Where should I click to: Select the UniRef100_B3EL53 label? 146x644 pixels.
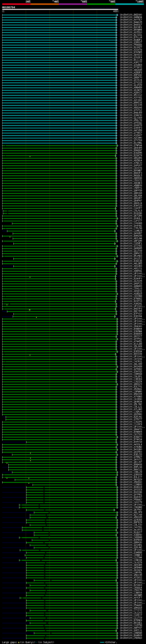coord(131,455)
